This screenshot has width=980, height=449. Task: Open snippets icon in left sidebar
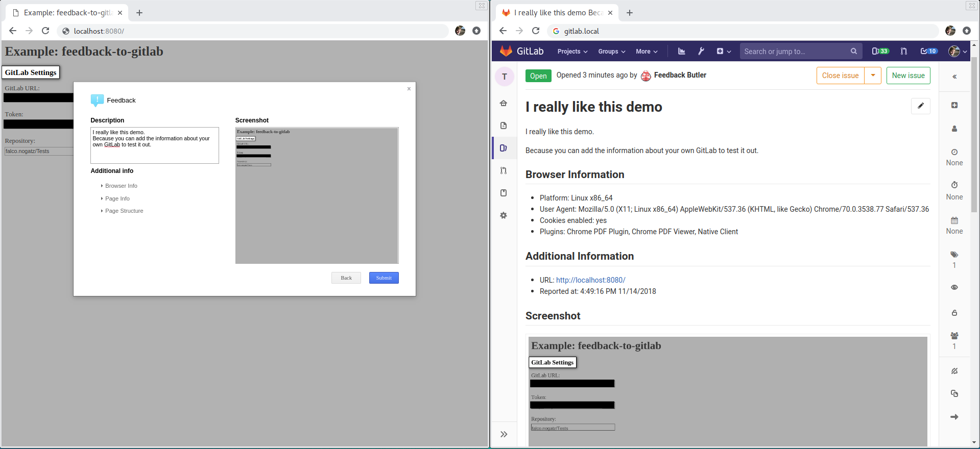click(x=504, y=193)
